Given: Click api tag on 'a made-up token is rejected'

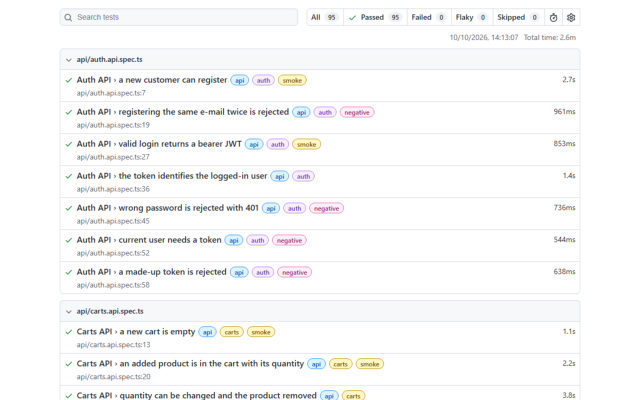Looking at the screenshot, I should point(239,272).
